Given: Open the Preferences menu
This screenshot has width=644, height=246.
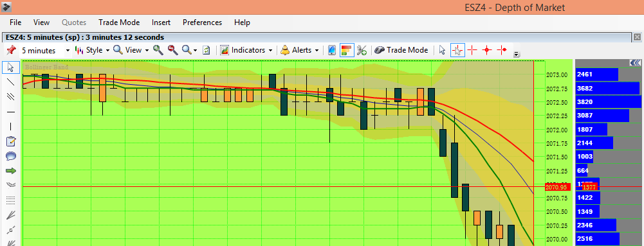Looking at the screenshot, I should click(x=202, y=22).
